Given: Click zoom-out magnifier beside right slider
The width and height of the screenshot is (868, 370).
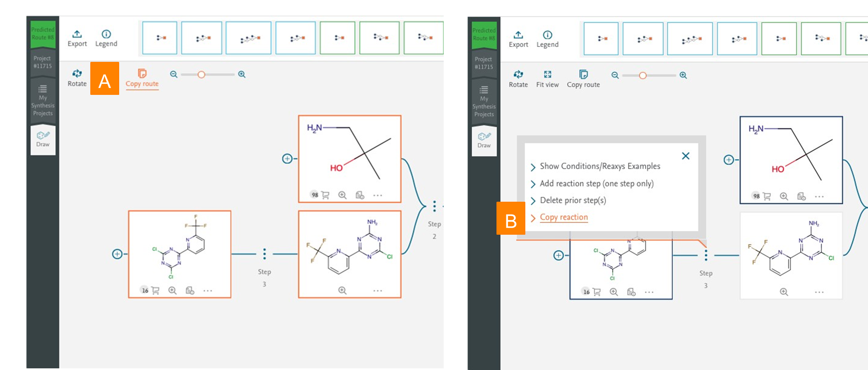Looking at the screenshot, I should click(615, 75).
